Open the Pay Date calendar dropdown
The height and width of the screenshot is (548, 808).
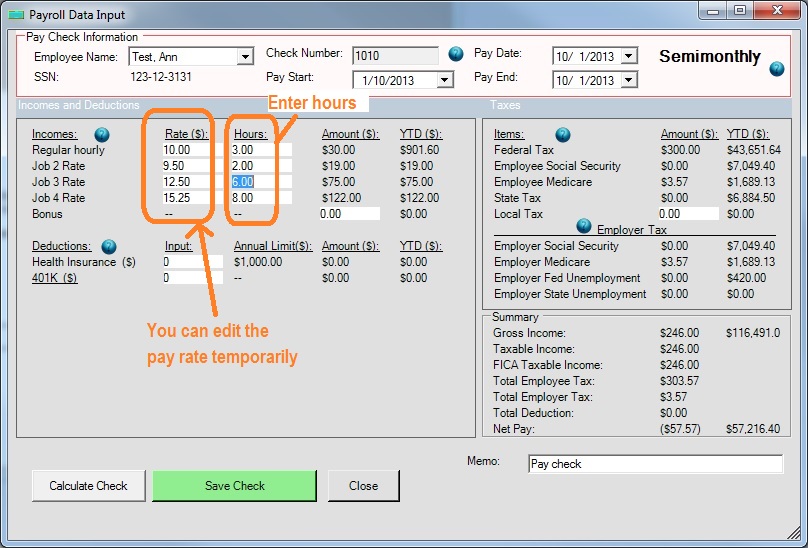pyautogui.click(x=628, y=56)
